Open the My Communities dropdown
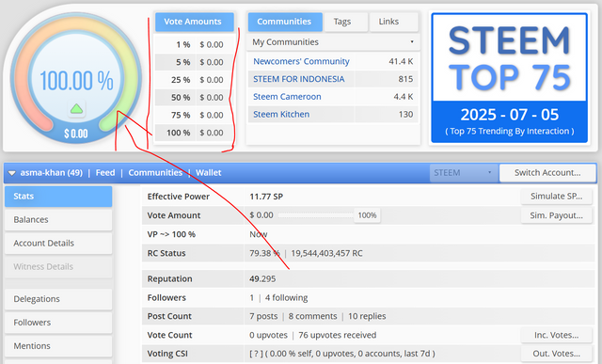This screenshot has height=364, width=602. (x=333, y=41)
